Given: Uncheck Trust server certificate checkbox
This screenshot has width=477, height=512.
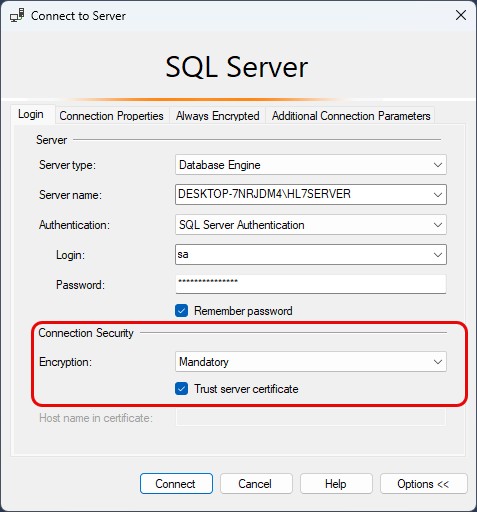Looking at the screenshot, I should click(x=182, y=389).
